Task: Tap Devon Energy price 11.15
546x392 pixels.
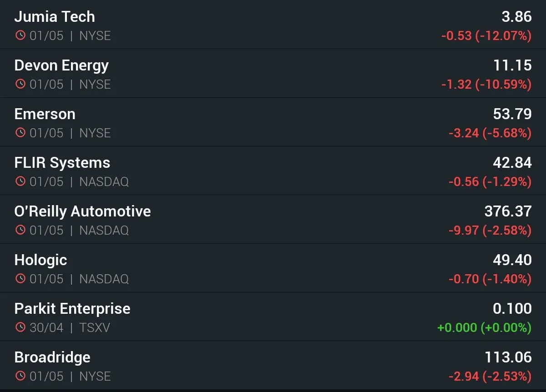Action: click(x=513, y=65)
